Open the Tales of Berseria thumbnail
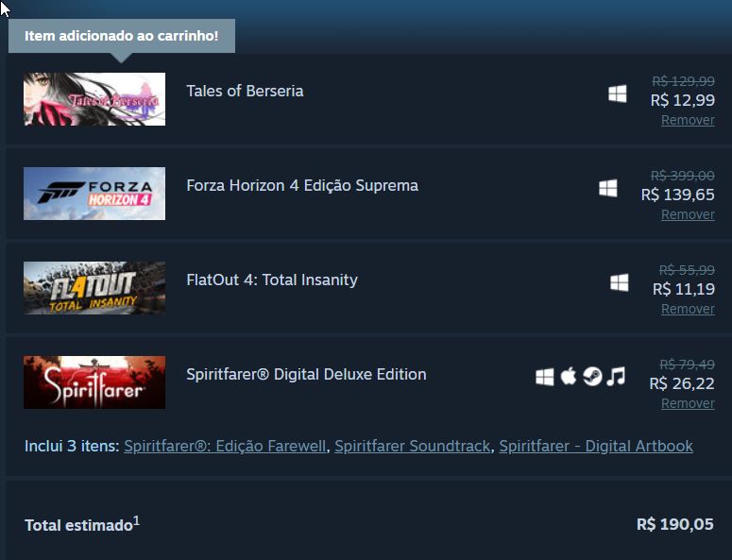Image resolution: width=732 pixels, height=560 pixels. 94,99
